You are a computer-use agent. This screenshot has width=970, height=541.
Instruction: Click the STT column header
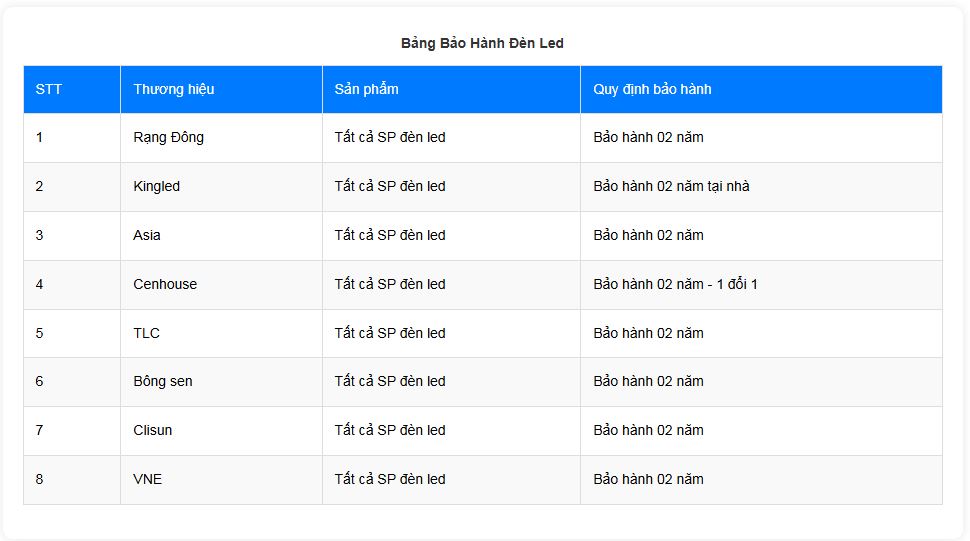[x=49, y=89]
